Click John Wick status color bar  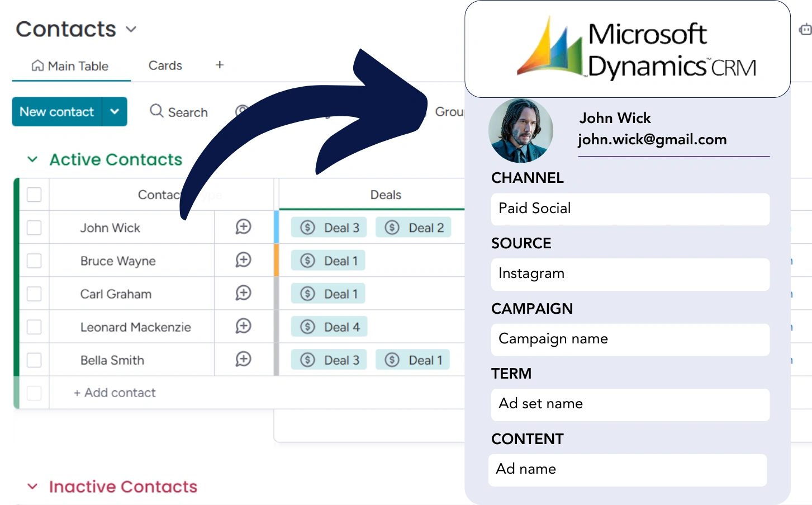276,227
